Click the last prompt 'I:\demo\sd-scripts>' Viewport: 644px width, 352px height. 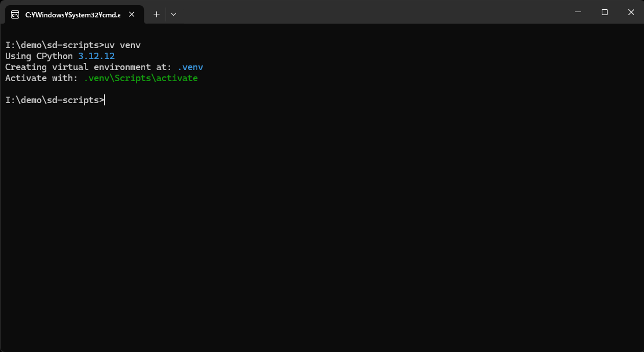[x=54, y=100]
